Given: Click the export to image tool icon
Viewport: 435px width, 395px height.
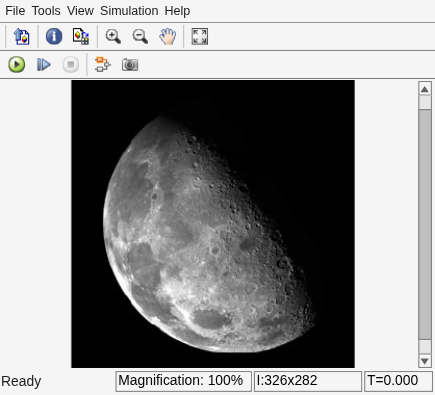Looking at the screenshot, I should tap(22, 36).
